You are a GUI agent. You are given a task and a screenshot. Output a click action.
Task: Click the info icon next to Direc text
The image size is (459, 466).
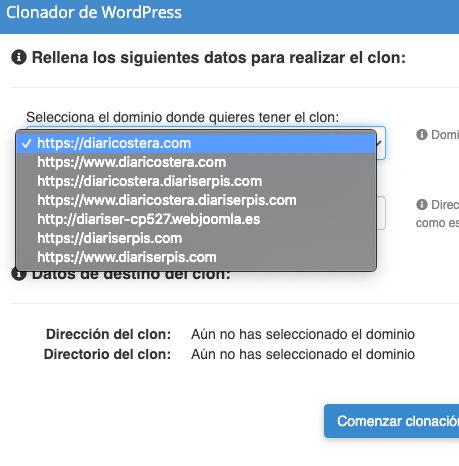[x=422, y=204]
